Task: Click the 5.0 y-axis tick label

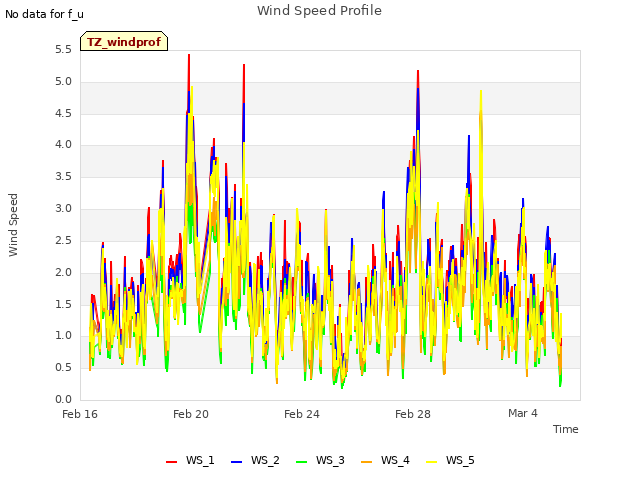Action: tap(63, 82)
